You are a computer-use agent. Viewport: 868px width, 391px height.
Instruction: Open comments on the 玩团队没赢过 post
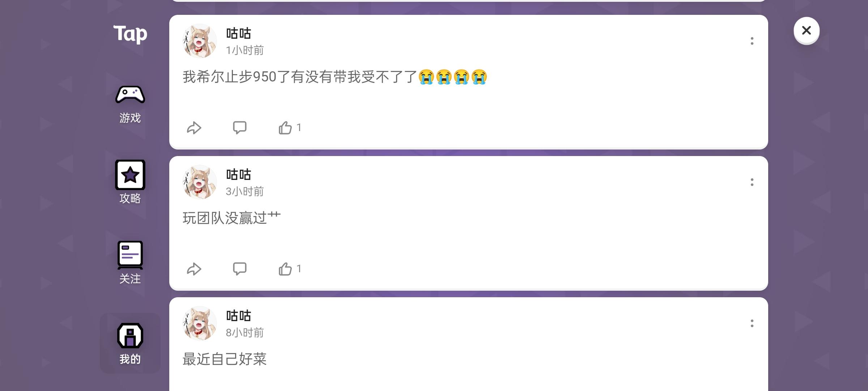click(239, 269)
